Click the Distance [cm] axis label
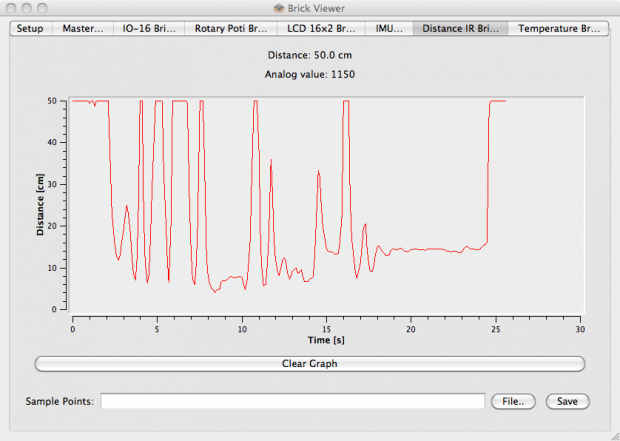Screen dimensions: 620x441 pyautogui.click(x=41, y=205)
